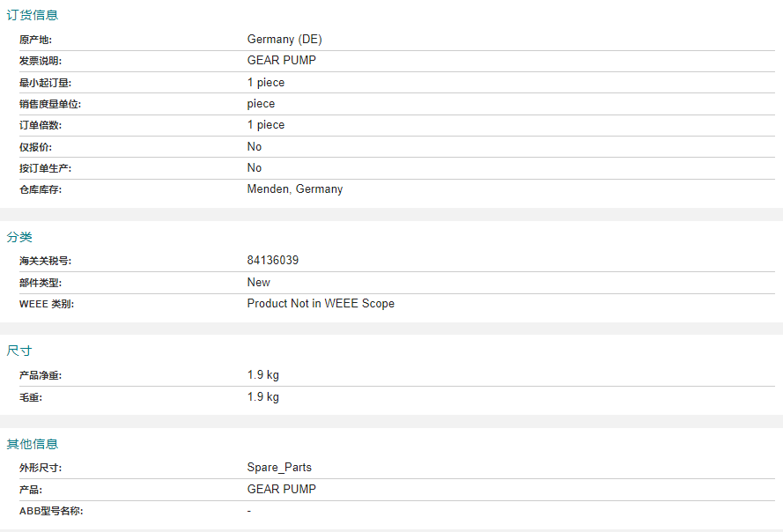Click the 海关关税号 label
The height and width of the screenshot is (532, 783).
coord(46,262)
